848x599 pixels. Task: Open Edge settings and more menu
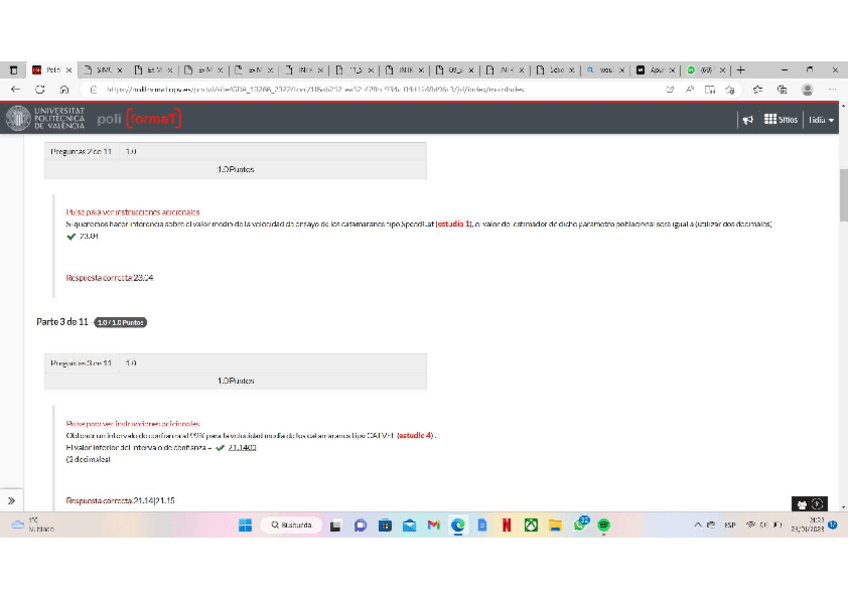coord(832,89)
